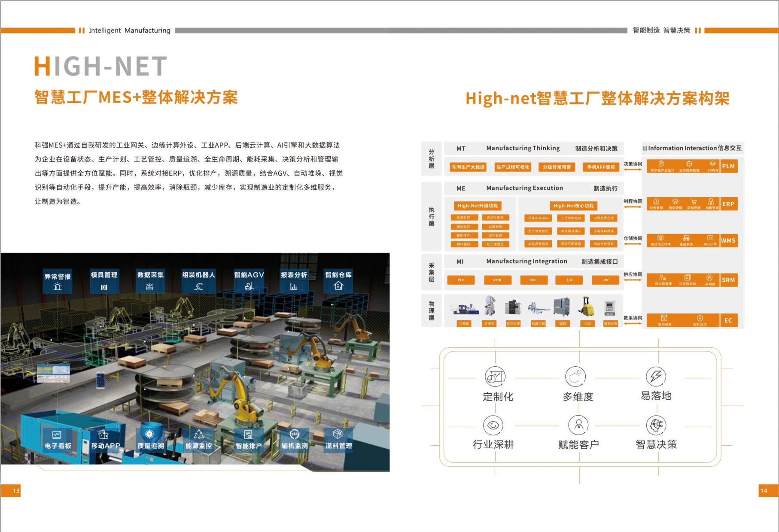Screen dimensions: 779x532
Task: Click the 电子看板 dashboard icon
Action: (57, 435)
